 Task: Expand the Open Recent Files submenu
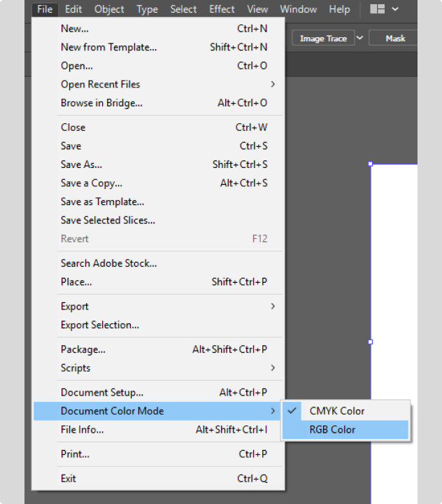[x=159, y=84]
